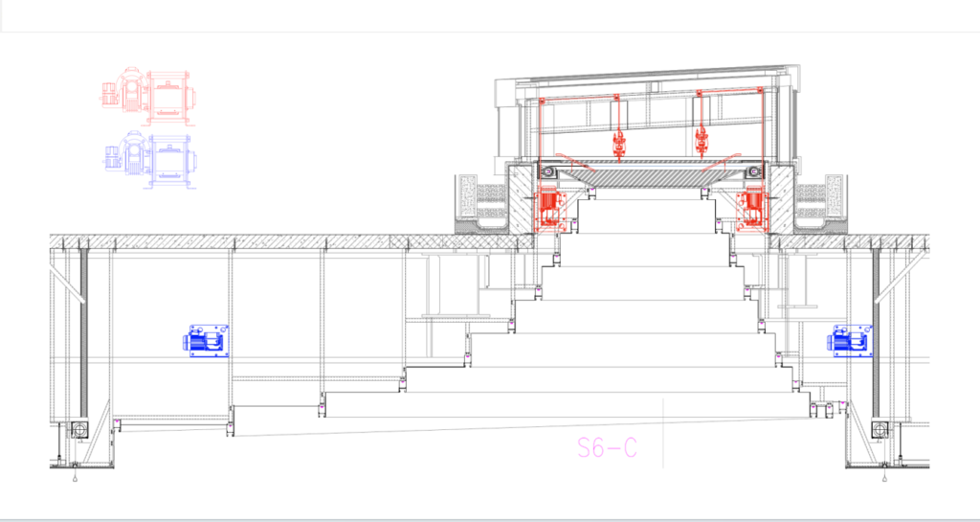
Task: Click the blue motor block in right ceiling void
Action: pos(850,341)
